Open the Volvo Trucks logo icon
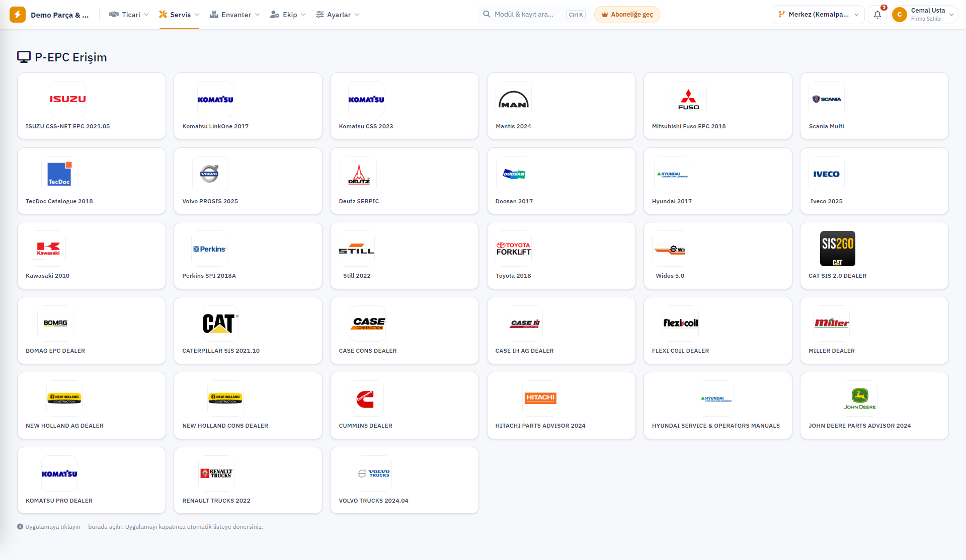The height and width of the screenshot is (560, 966). pos(374,473)
